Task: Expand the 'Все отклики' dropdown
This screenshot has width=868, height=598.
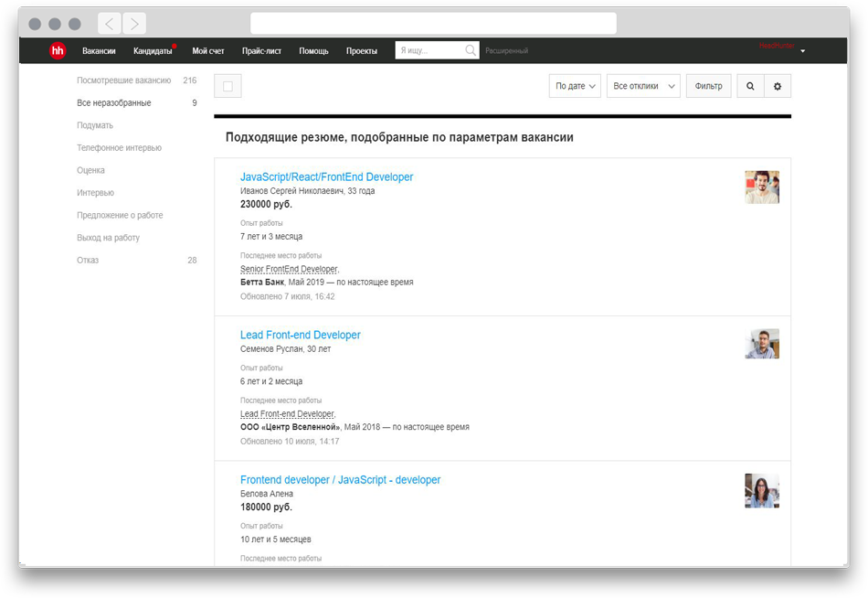Action: 643,86
